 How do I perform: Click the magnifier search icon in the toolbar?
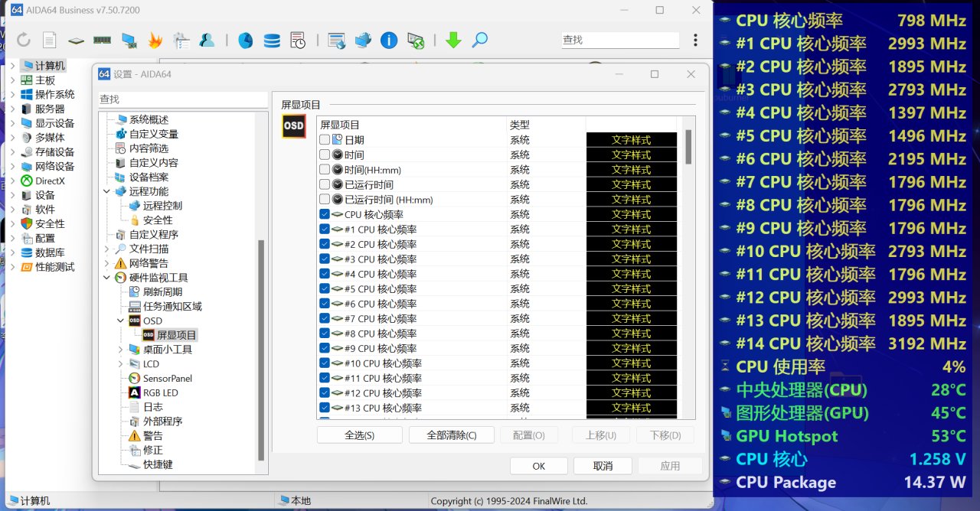[479, 40]
